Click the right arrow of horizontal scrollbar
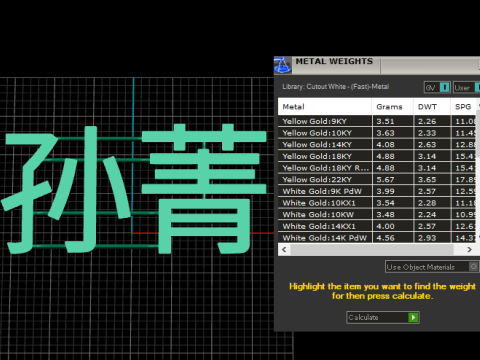 469,249
